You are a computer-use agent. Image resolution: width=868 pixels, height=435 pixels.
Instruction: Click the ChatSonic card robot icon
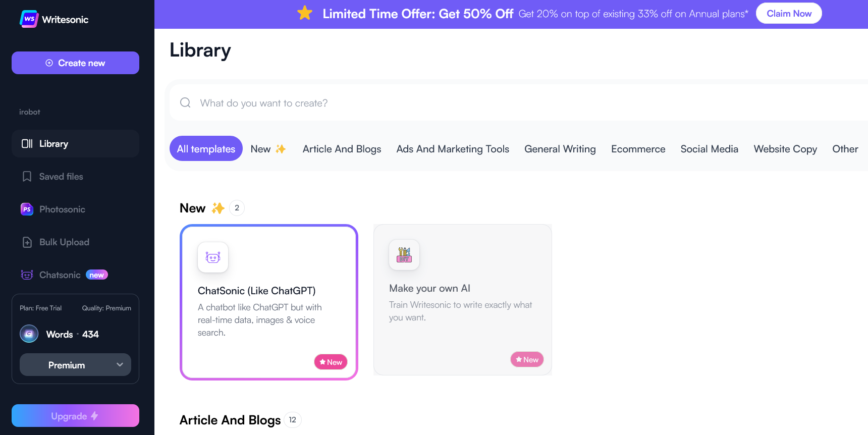[213, 257]
